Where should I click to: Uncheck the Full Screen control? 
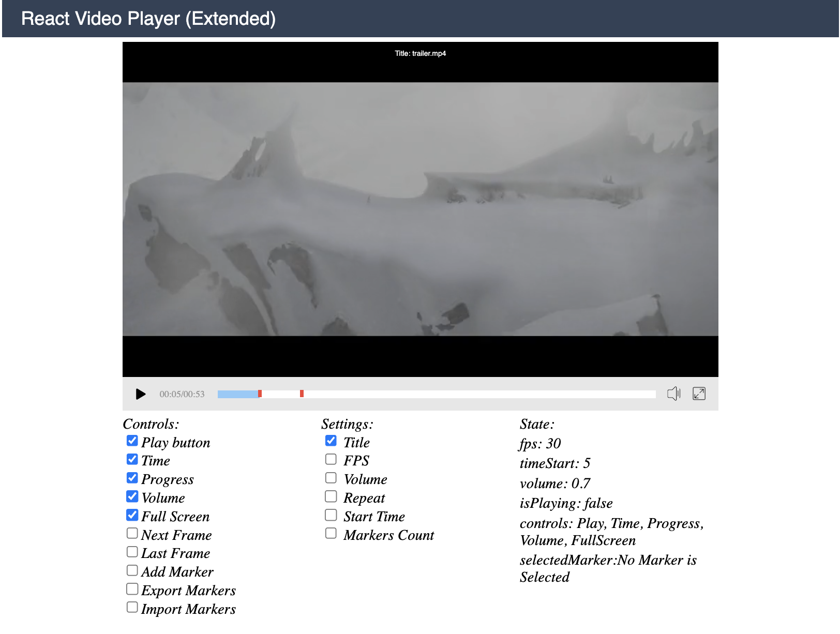132,515
